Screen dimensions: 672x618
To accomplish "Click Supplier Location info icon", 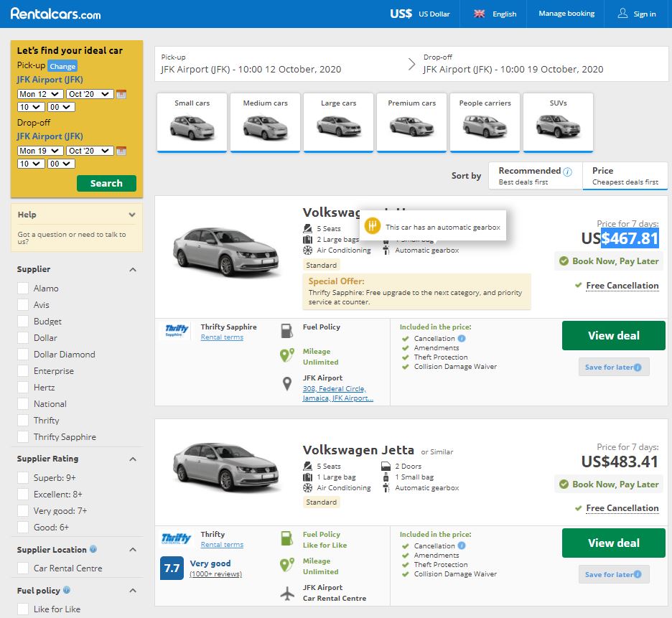I will point(93,549).
